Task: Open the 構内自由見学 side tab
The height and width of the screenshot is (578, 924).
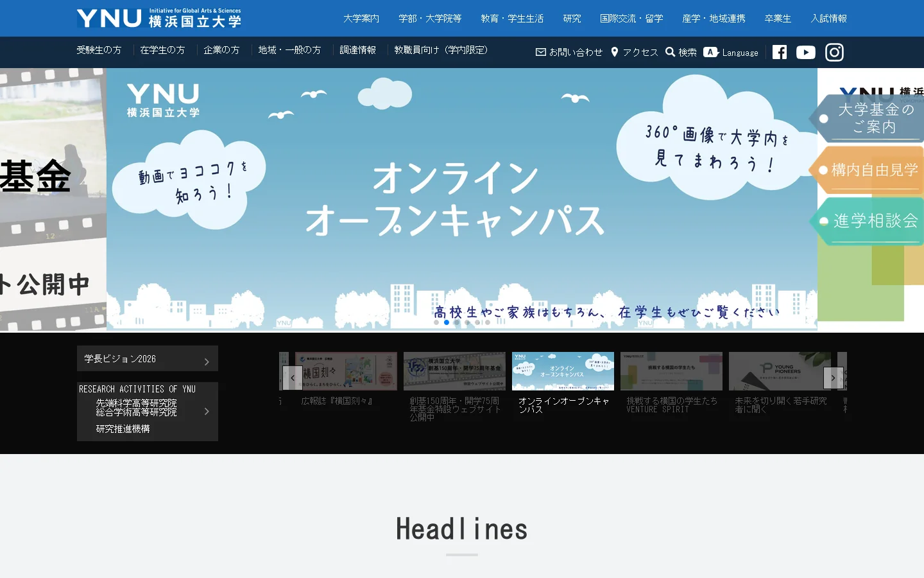Action: (868, 170)
